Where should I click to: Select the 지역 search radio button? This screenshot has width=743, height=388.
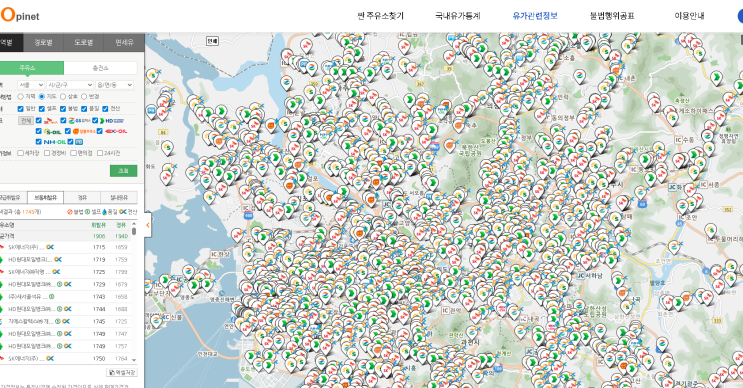point(20,97)
